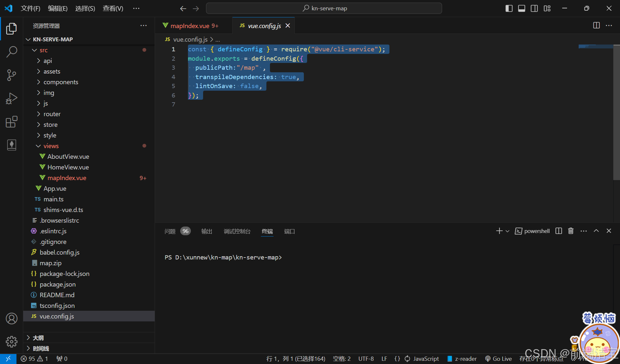Click the Accounts icon
The image size is (620, 364).
[12, 318]
